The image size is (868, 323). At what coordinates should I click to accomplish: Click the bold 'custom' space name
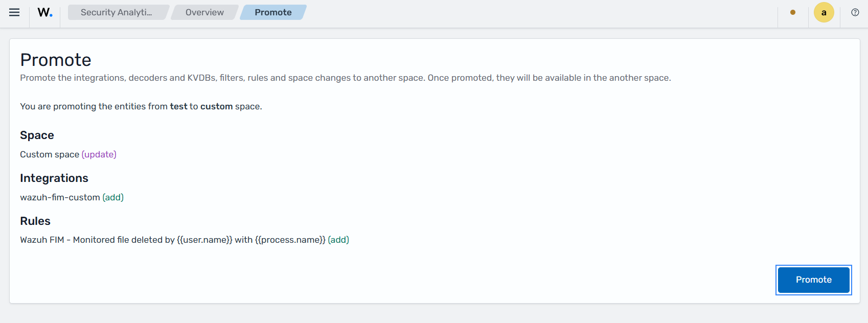[x=216, y=106]
